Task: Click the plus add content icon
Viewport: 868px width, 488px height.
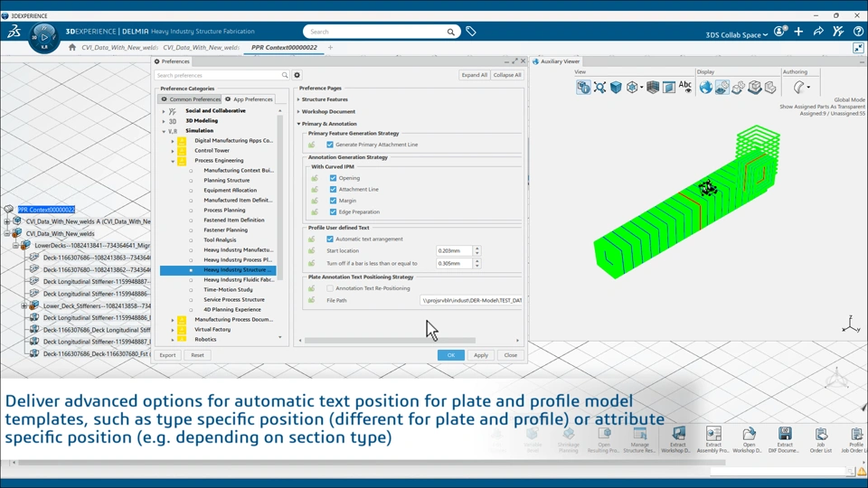Action: point(798,32)
